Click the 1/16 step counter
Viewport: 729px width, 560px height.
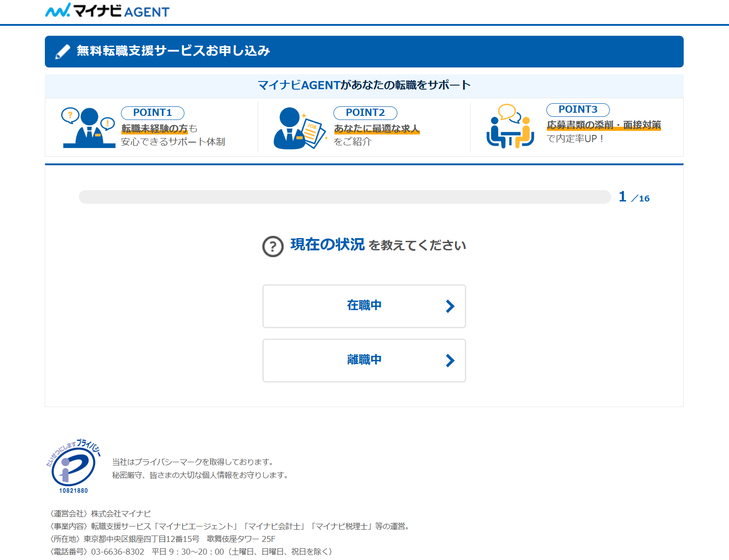point(634,197)
